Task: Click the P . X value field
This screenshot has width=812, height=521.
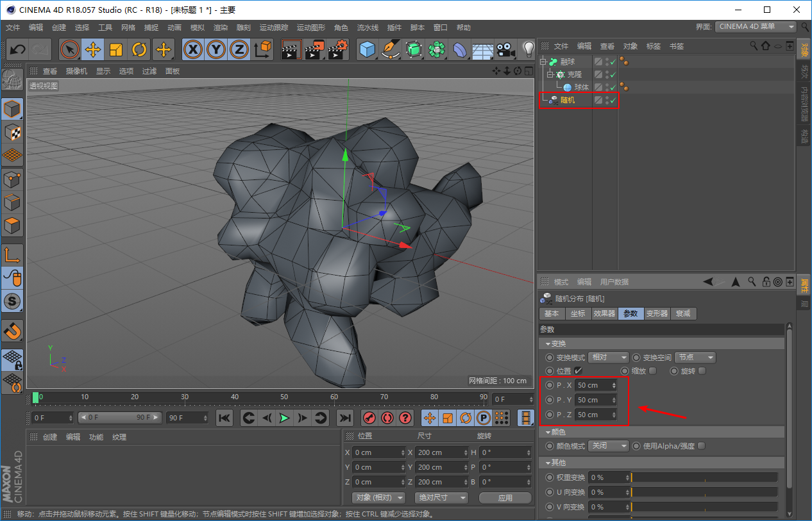Action: coord(596,385)
